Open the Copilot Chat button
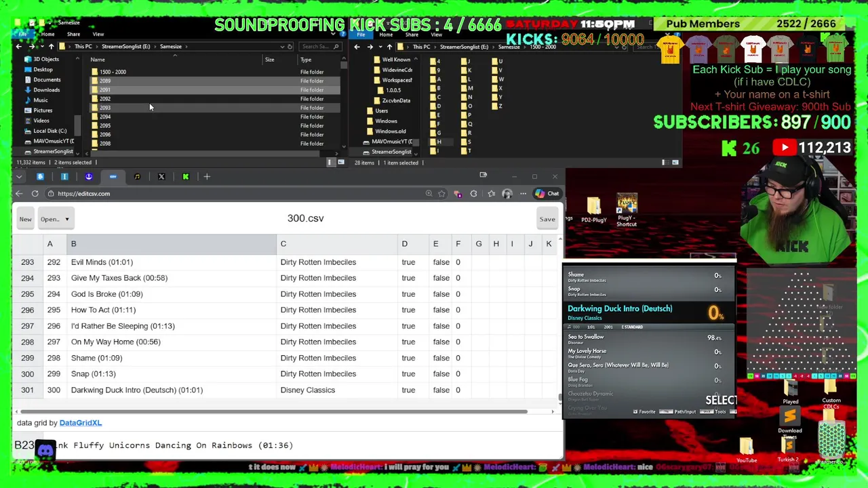868x488 pixels. [x=547, y=194]
